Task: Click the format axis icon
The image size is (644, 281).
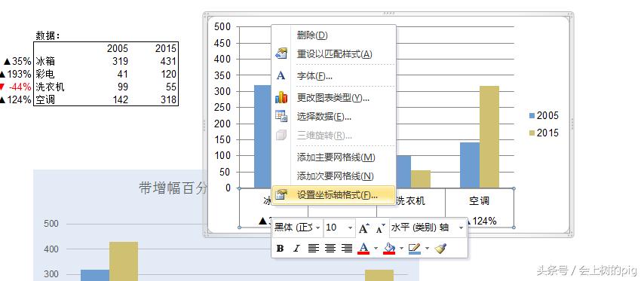Action: tap(281, 195)
